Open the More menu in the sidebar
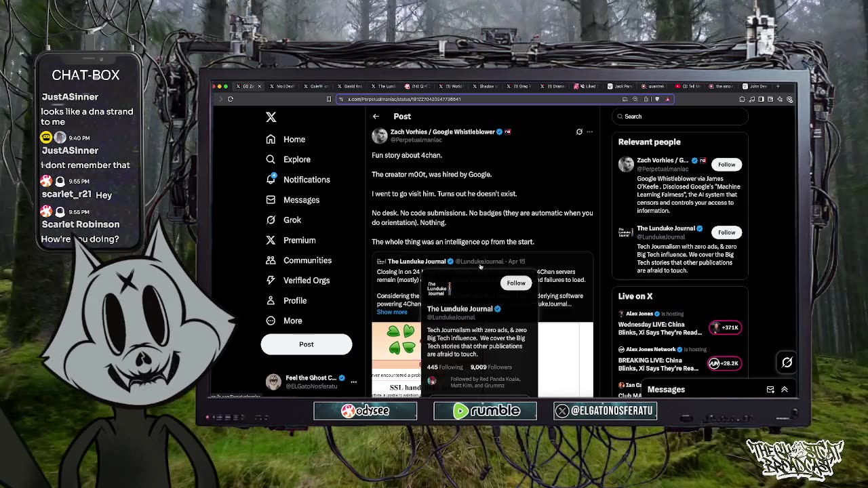 click(x=283, y=321)
